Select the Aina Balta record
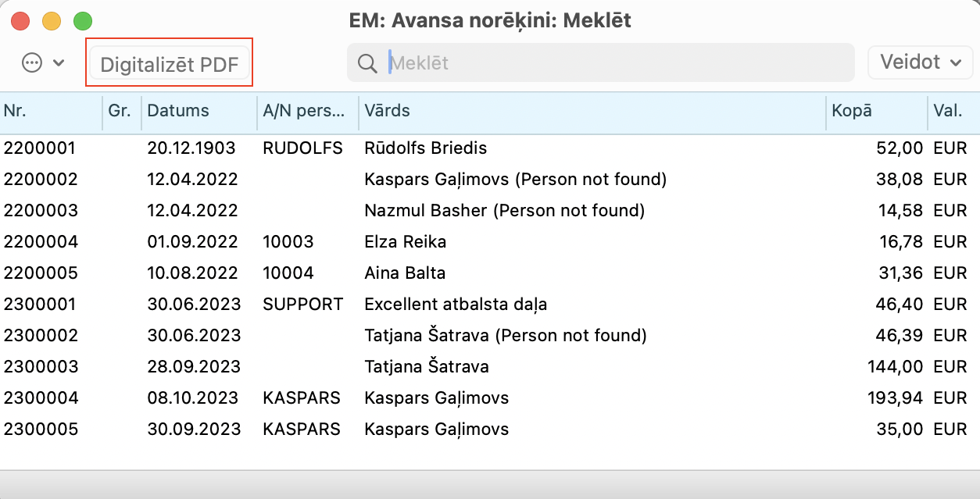980x499 pixels. pyautogui.click(x=405, y=273)
